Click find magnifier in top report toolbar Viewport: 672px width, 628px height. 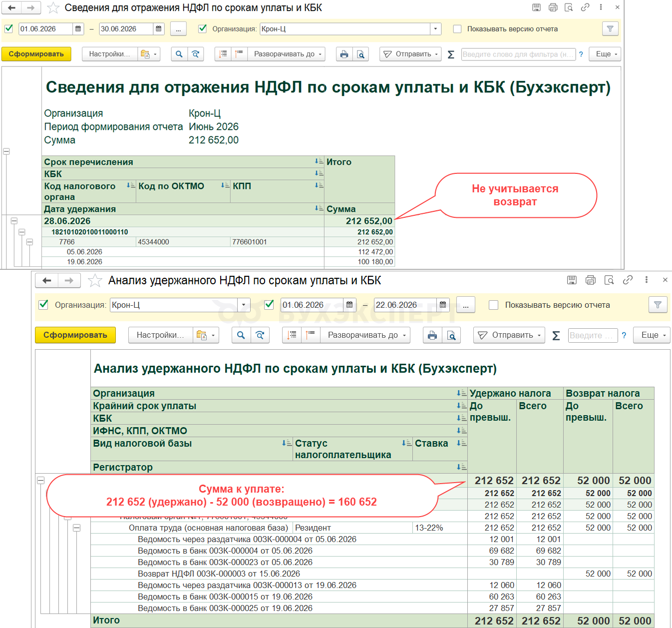click(179, 54)
